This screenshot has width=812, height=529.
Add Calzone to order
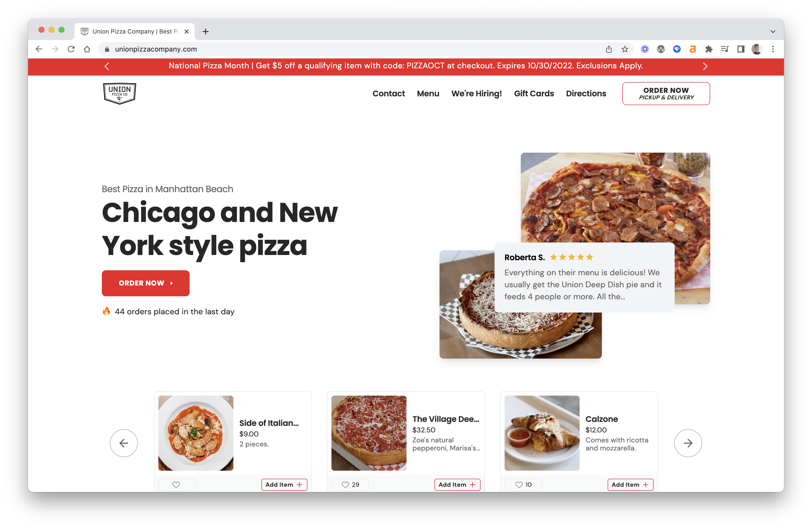630,485
